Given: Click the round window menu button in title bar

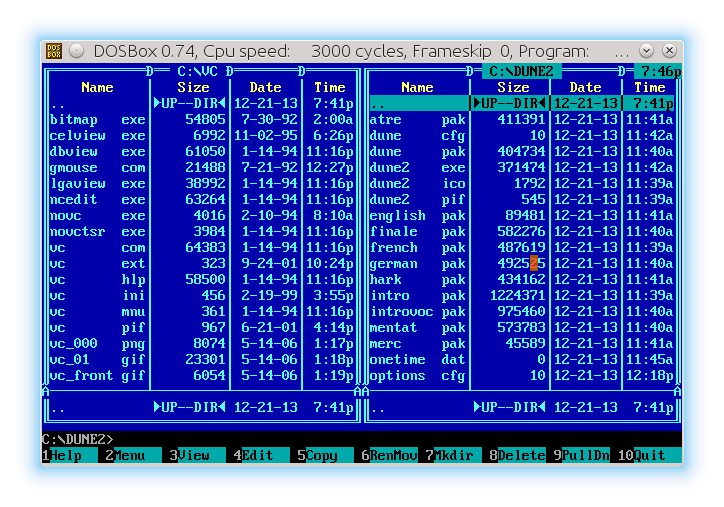Looking at the screenshot, I should (x=77, y=51).
